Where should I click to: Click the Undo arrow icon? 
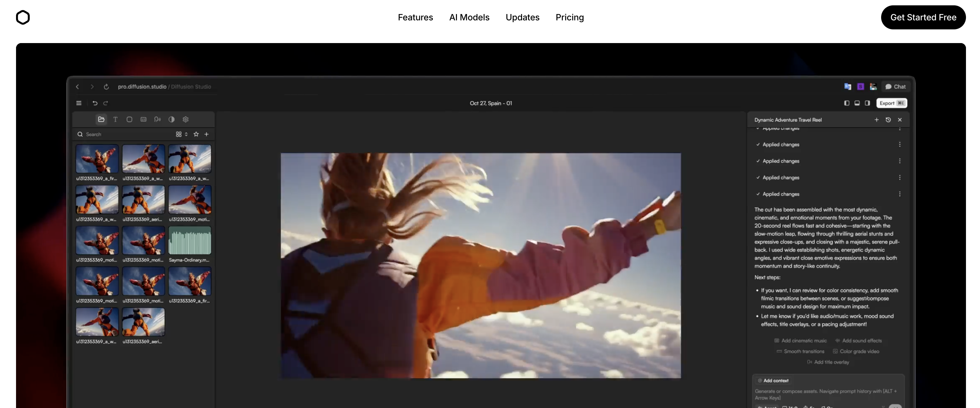(95, 103)
